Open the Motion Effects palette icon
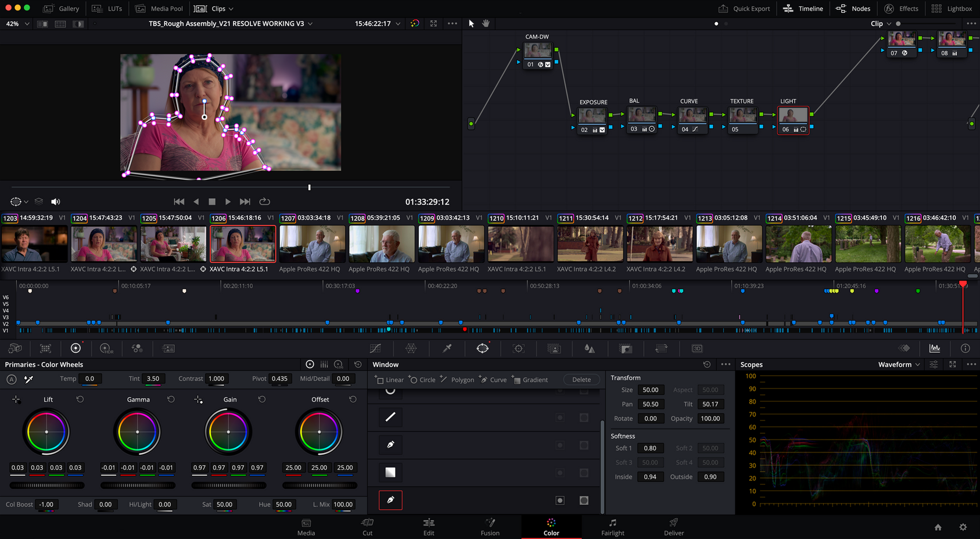 coord(168,348)
